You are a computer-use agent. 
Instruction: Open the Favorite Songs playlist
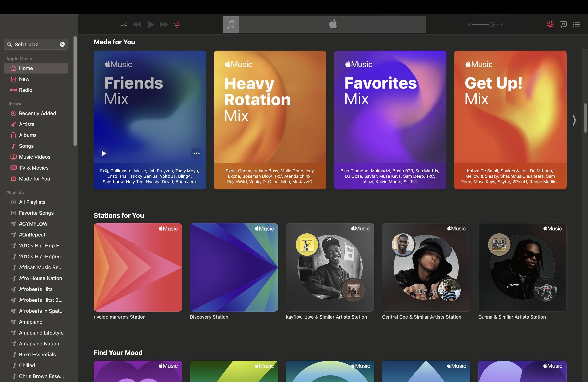(x=36, y=213)
